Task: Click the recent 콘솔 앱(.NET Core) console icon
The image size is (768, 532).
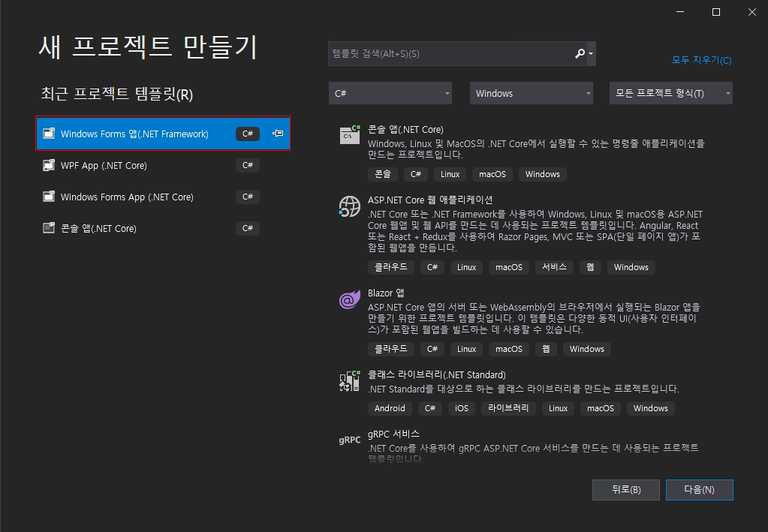Action: [x=49, y=228]
